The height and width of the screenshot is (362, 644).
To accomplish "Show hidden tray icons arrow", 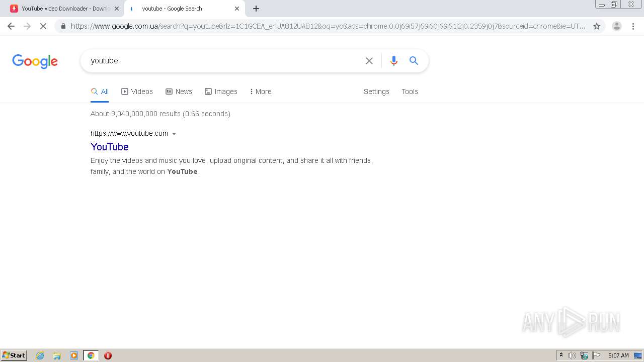I will [561, 355].
